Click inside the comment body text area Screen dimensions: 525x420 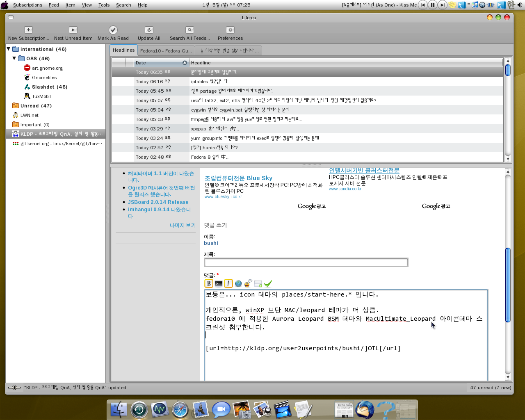(x=346, y=335)
